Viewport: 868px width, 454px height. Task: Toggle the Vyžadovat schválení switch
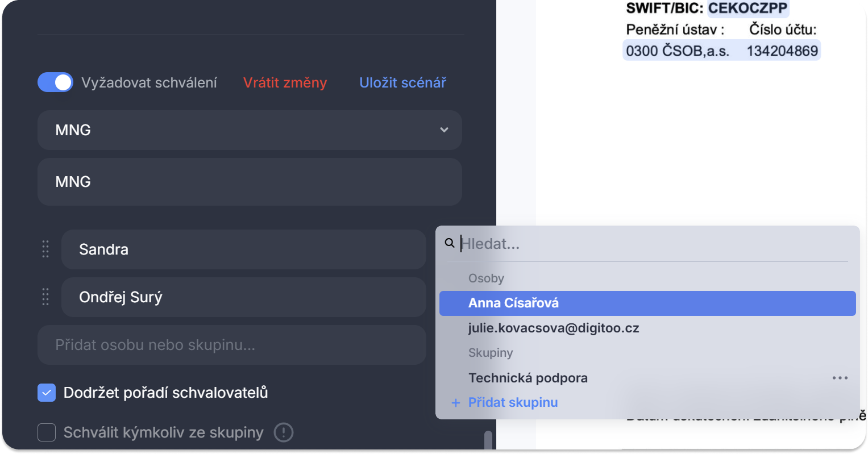55,82
